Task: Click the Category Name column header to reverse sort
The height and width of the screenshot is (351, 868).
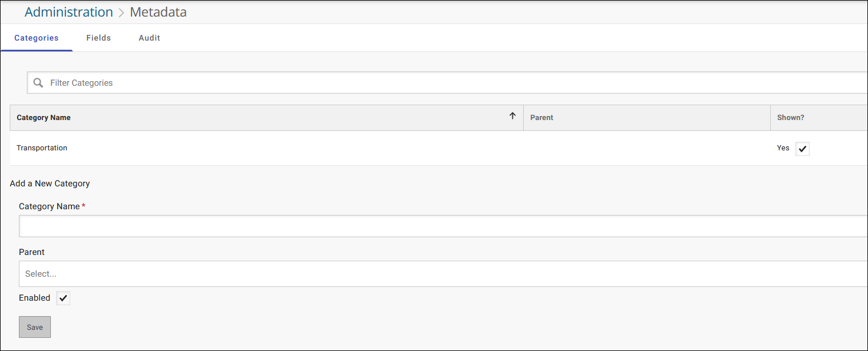Action: click(x=43, y=117)
